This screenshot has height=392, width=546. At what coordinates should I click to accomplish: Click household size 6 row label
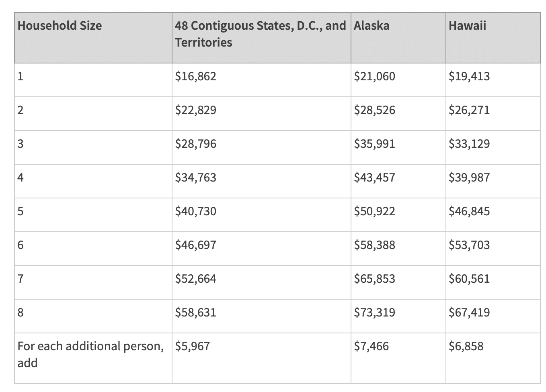[x=21, y=245]
